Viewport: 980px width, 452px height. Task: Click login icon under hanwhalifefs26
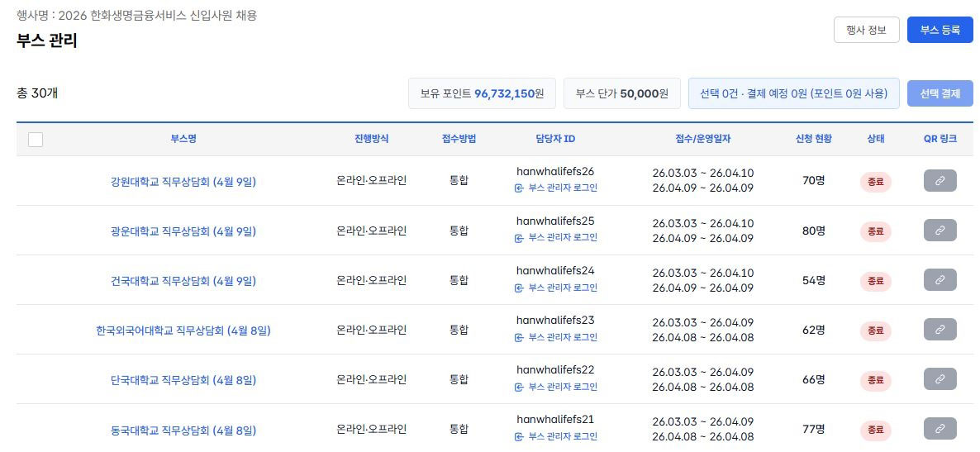click(x=519, y=188)
